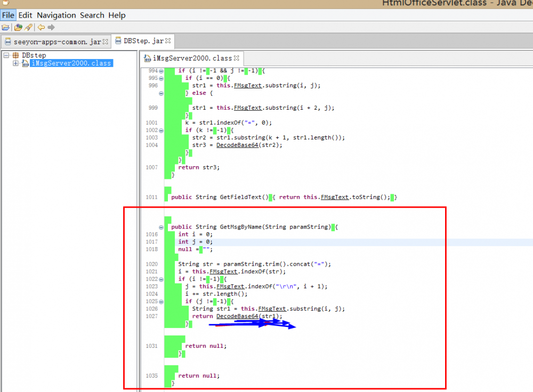Click the Forward navigation arrow icon

coord(51,28)
